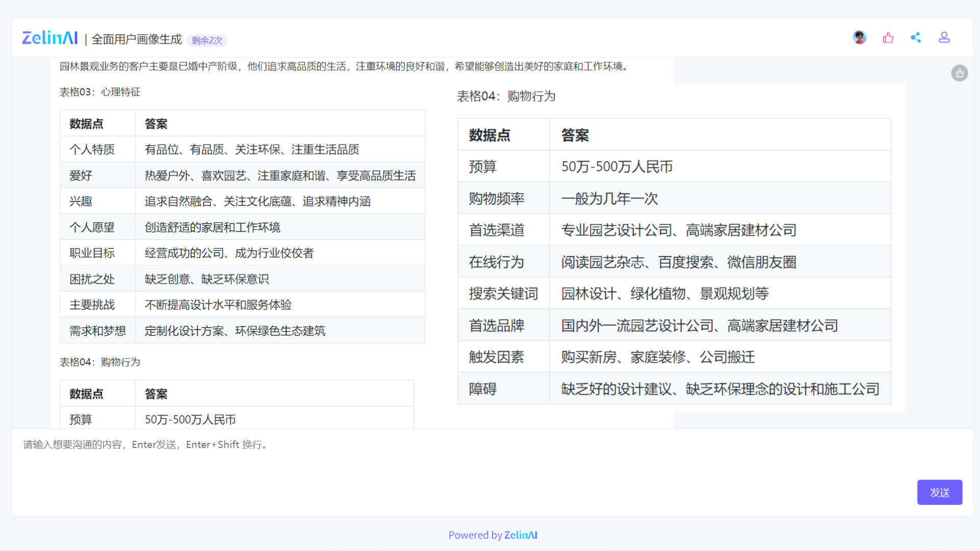Click the 在线行为 row label
This screenshot has height=551, width=980.
(497, 262)
